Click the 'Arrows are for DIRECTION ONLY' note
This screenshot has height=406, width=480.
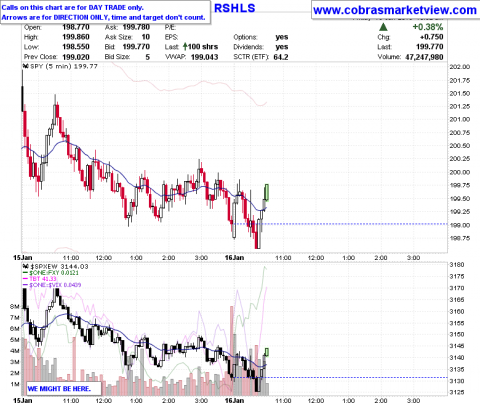[x=103, y=17]
